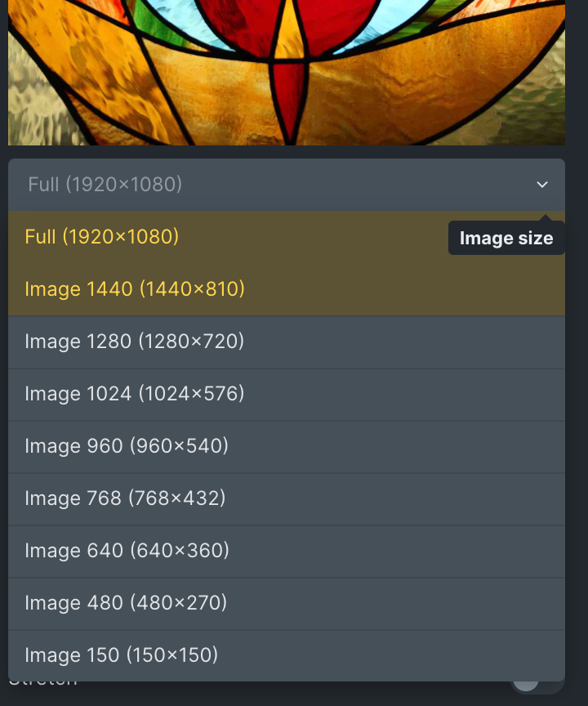Select Image 768 (768×432) size
The width and height of the screenshot is (588, 706).
287,498
